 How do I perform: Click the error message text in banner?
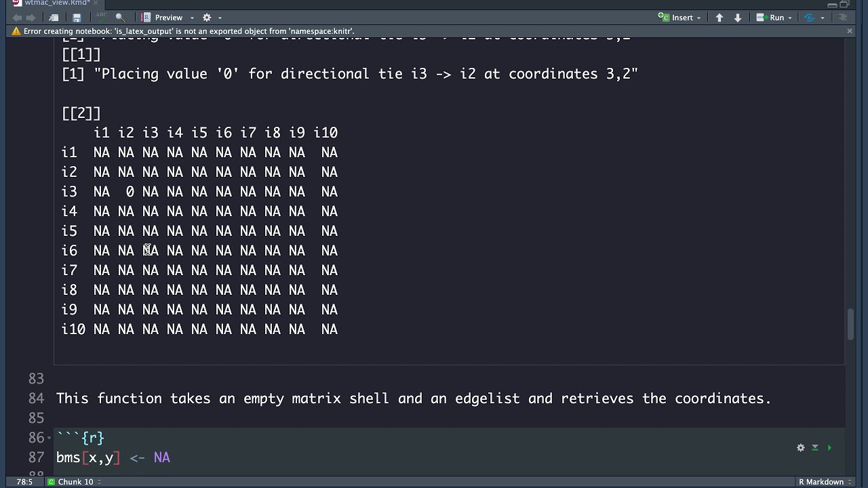189,31
